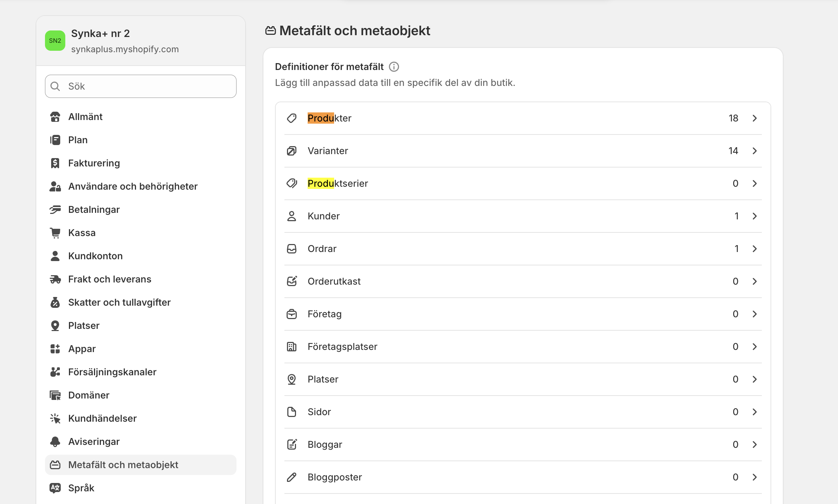This screenshot has width=838, height=504.
Task: Click the Orderutkast draft icon
Action: point(292,281)
